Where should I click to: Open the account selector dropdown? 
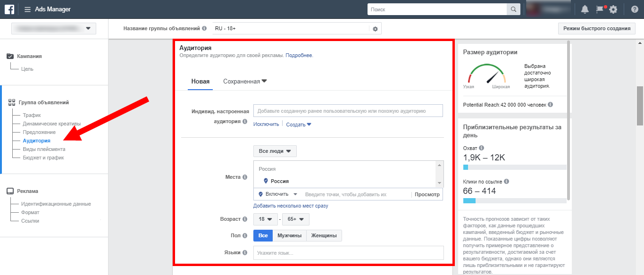tap(54, 29)
